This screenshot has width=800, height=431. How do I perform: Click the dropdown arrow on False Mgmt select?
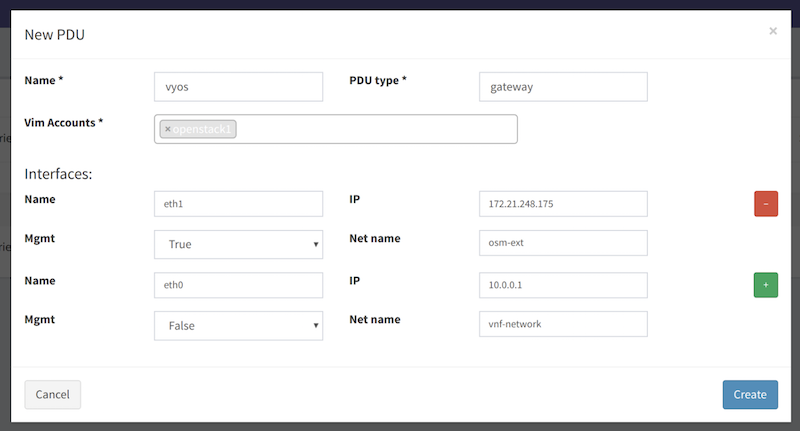tap(316, 325)
